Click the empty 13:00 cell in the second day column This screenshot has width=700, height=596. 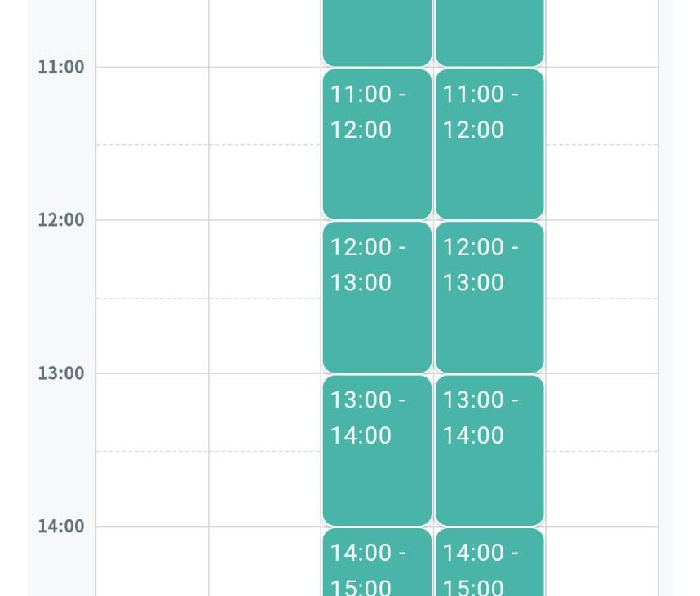[x=264, y=413]
